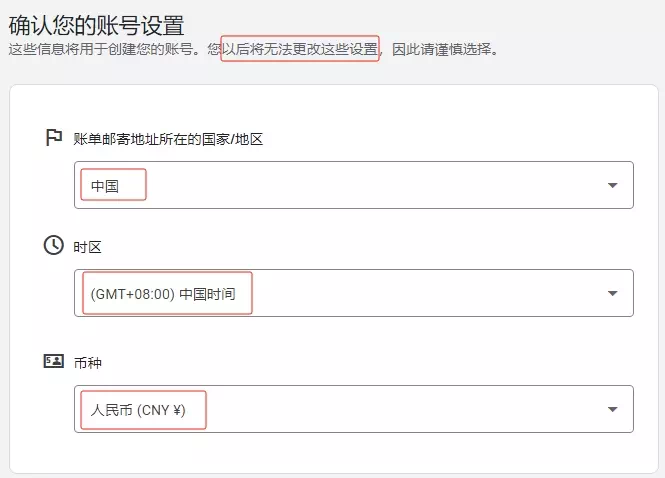Click the timezone dropdown arrow
The height and width of the screenshot is (478, 665).
click(611, 294)
